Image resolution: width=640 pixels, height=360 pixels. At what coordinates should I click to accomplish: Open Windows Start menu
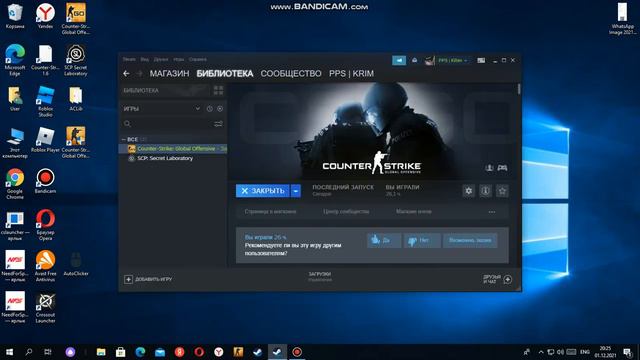9,352
